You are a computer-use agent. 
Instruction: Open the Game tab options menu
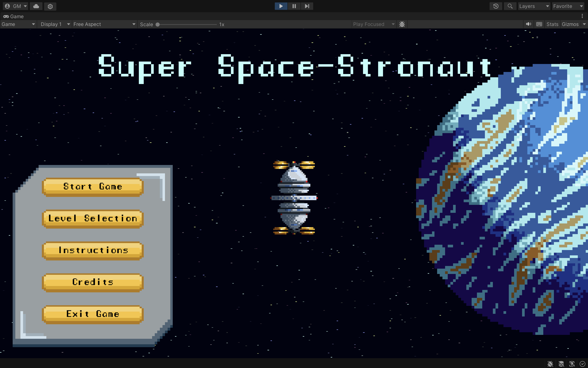point(582,16)
